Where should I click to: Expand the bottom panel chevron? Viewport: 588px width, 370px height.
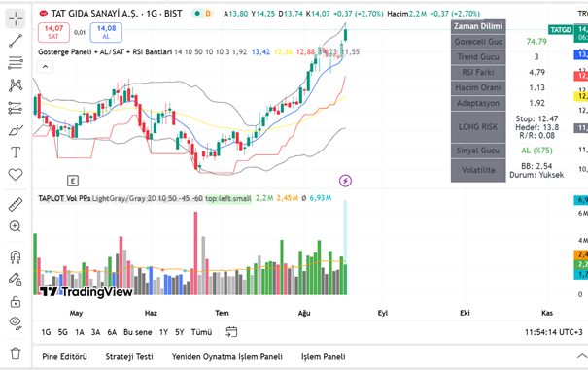[x=581, y=356]
